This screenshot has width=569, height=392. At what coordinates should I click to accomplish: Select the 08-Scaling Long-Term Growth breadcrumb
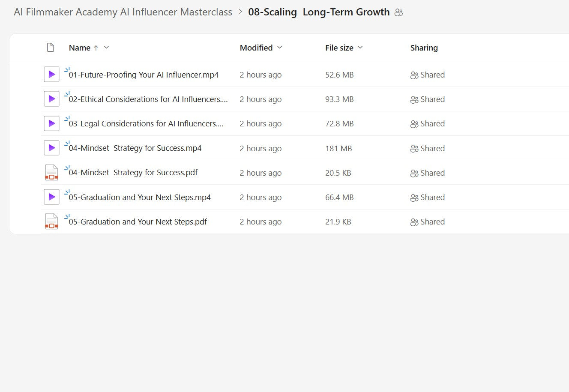coord(319,12)
